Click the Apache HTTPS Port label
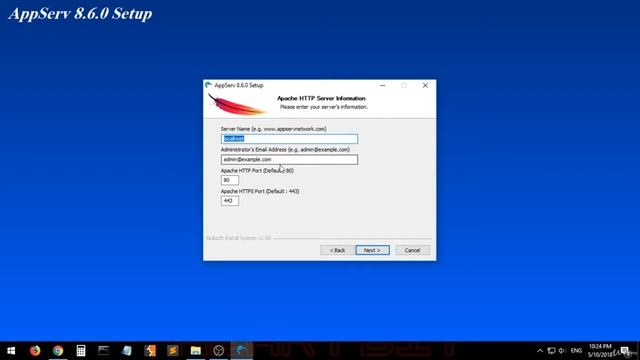The width and height of the screenshot is (640, 360). pyautogui.click(x=260, y=191)
